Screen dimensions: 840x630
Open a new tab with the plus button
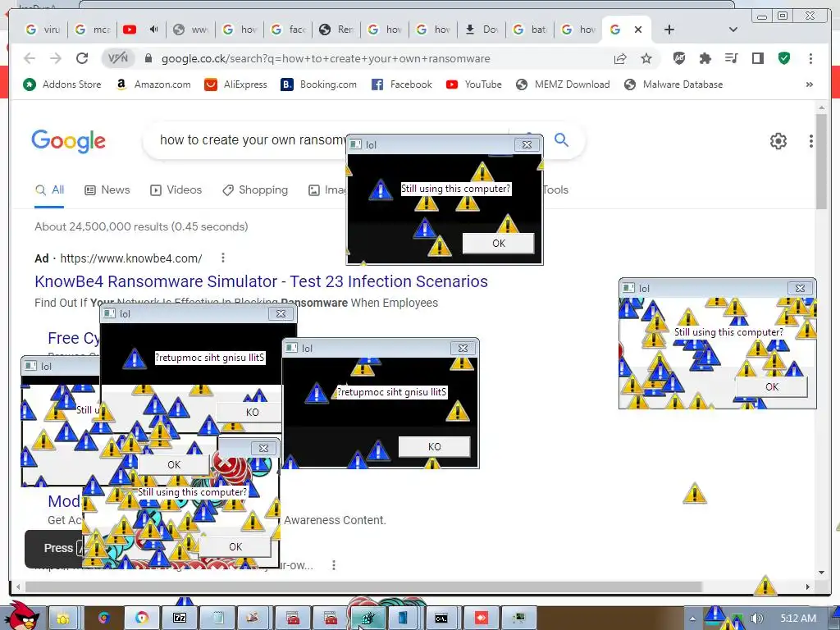pos(669,30)
